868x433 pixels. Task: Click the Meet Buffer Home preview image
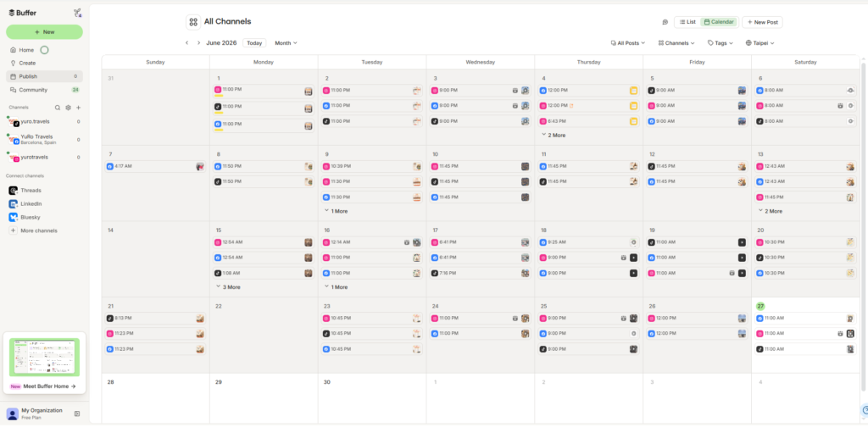44,357
